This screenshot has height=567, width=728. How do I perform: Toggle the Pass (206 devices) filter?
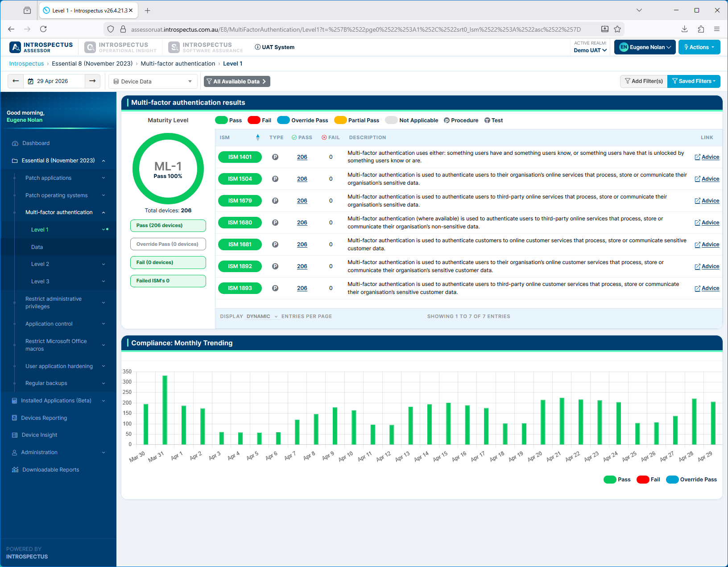(168, 226)
